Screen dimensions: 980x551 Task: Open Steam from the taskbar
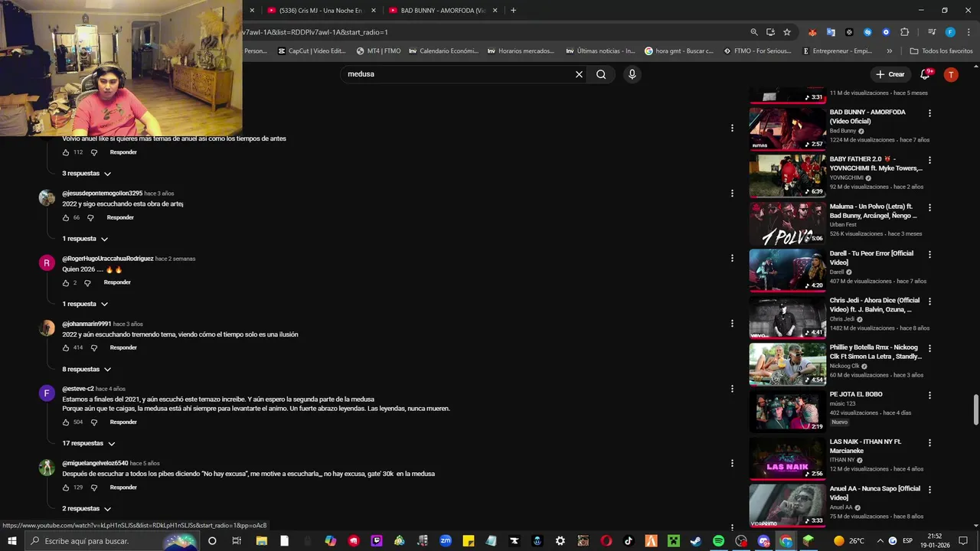(x=695, y=541)
